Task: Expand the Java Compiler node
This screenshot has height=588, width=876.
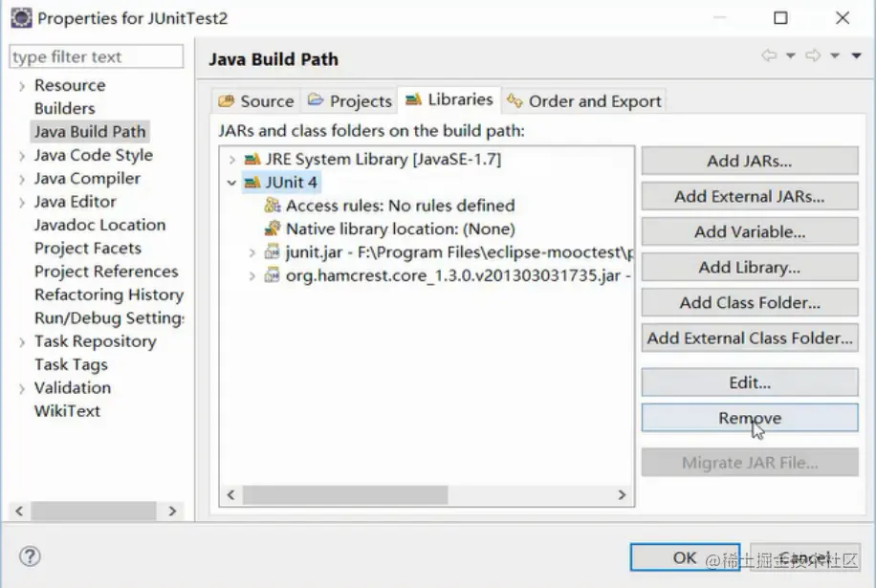Action: 22,179
